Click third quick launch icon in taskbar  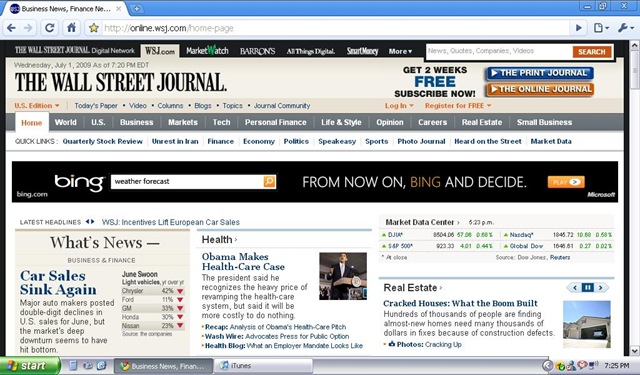point(101,366)
